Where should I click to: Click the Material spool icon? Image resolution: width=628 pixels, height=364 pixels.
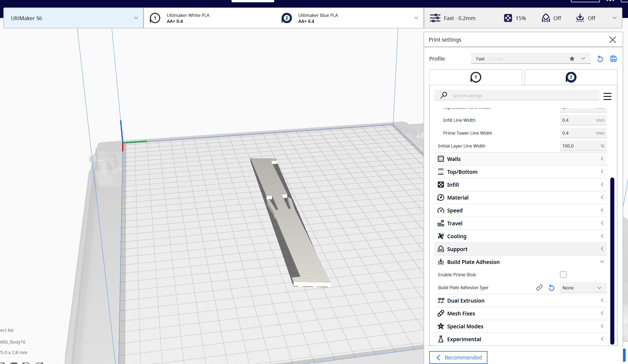tap(441, 197)
